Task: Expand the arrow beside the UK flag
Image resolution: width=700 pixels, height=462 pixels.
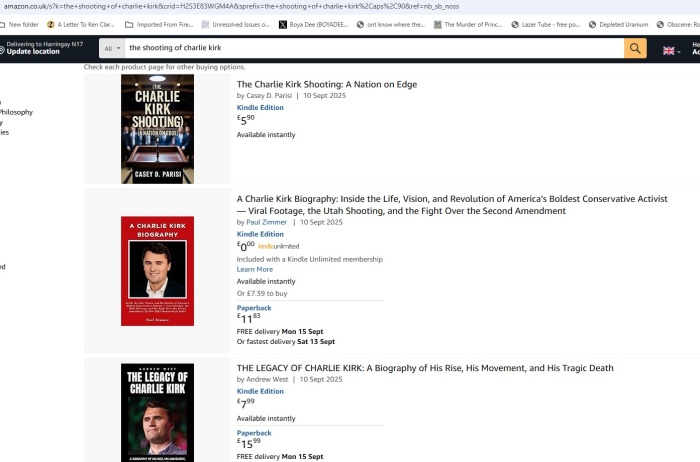Action: [x=679, y=52]
